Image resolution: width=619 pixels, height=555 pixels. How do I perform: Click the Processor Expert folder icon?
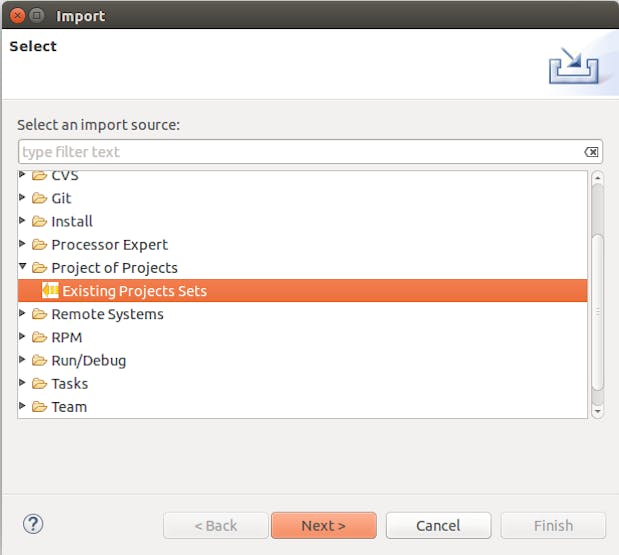39,245
